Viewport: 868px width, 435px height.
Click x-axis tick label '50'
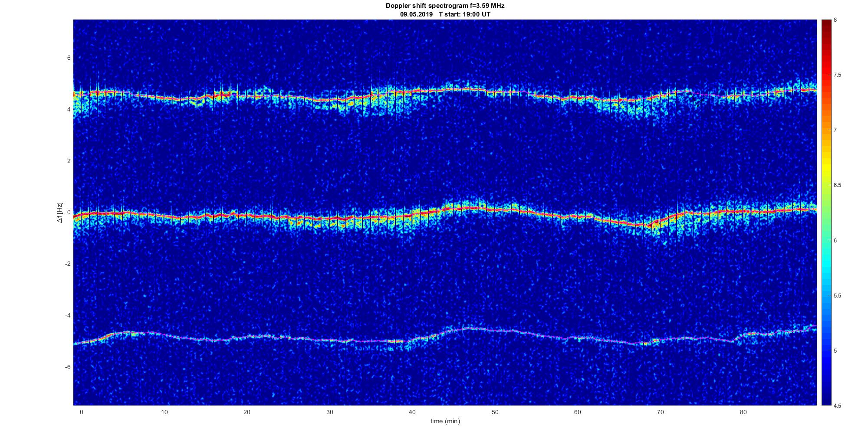[x=495, y=412]
